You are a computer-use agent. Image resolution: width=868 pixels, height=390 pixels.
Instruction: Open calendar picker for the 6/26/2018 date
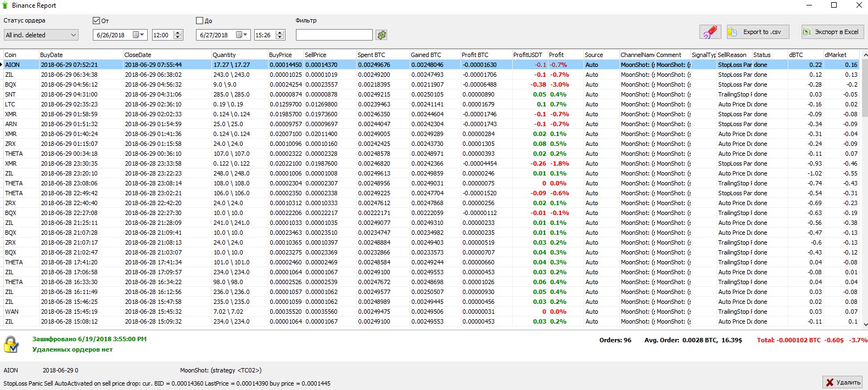tap(137, 35)
